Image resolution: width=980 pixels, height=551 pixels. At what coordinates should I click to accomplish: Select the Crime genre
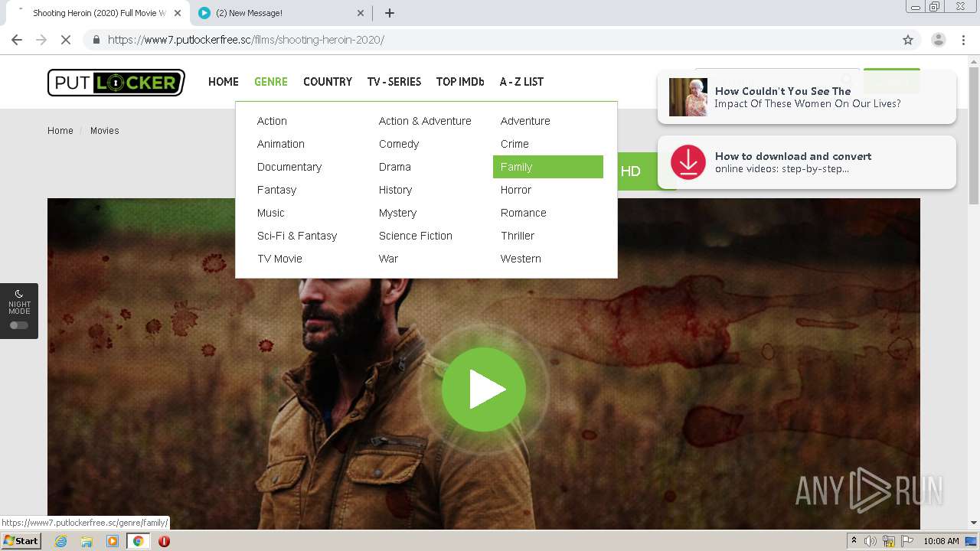[x=514, y=144]
